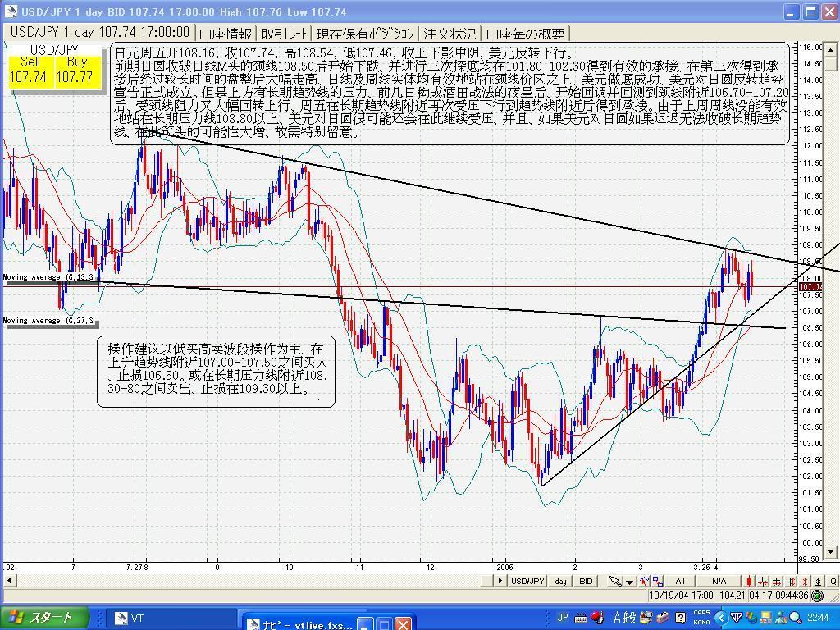The image size is (840, 630).
Task: Open the 現在保有ポジション tab
Action: click(365, 34)
